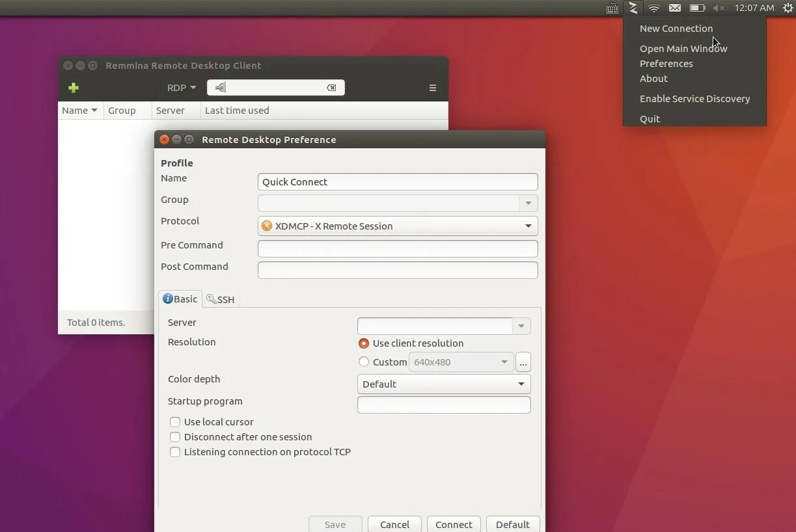Sort by the Name column header
The width and height of the screenshot is (796, 532).
[80, 111]
